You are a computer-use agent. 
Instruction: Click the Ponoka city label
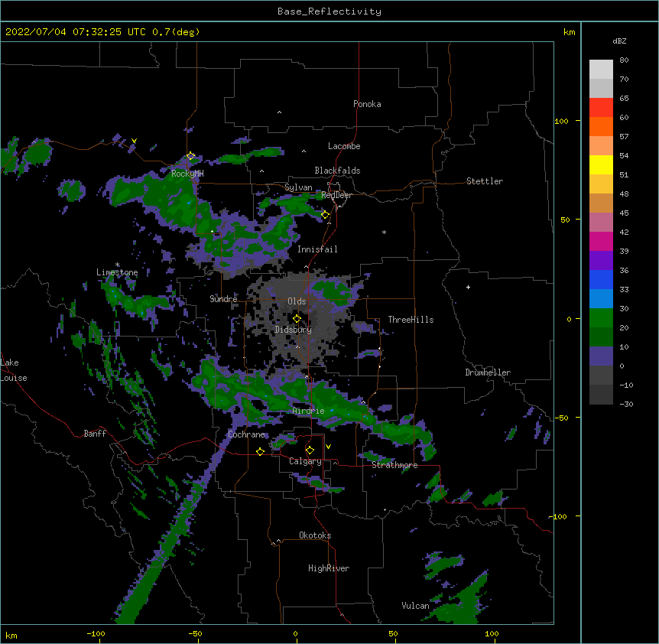coord(367,104)
